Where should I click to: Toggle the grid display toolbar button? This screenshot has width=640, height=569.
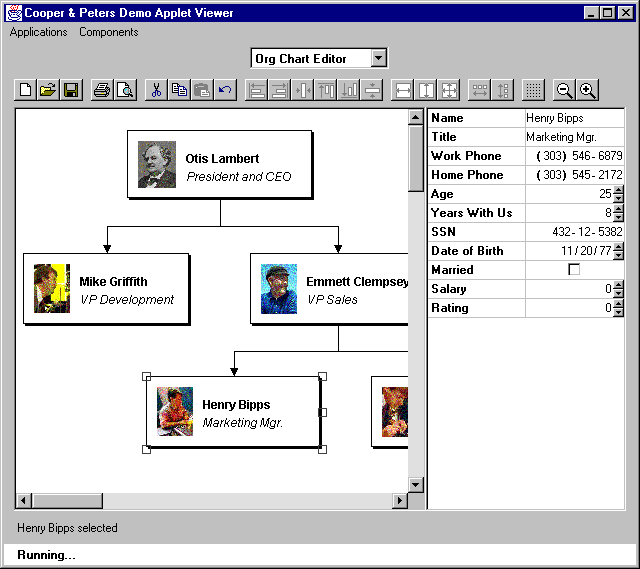coord(533,90)
